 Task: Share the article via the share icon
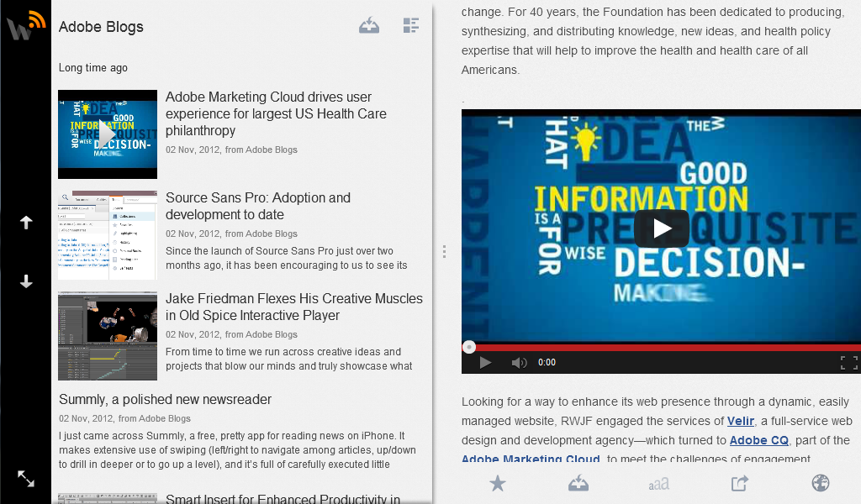pos(739,484)
